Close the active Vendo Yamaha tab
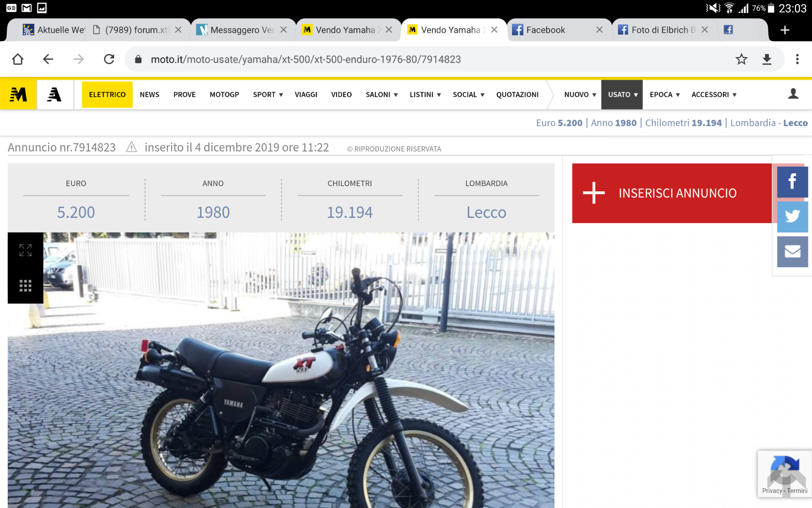The image size is (812, 508). click(494, 30)
